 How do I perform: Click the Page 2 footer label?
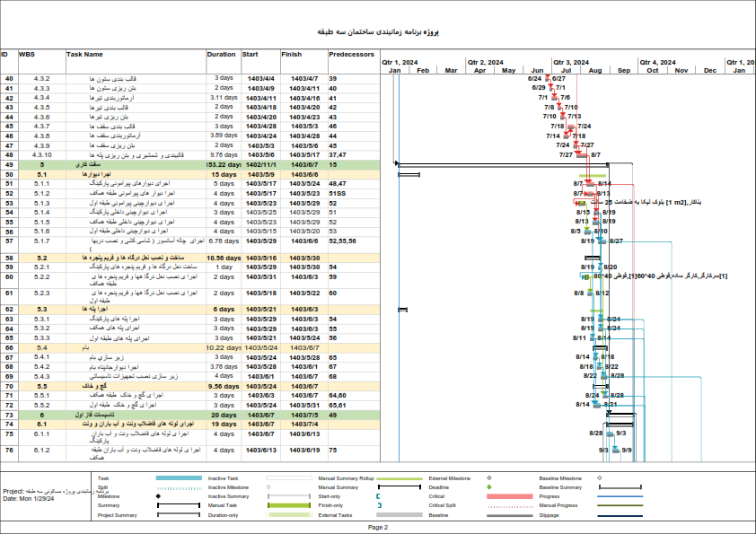378,528
